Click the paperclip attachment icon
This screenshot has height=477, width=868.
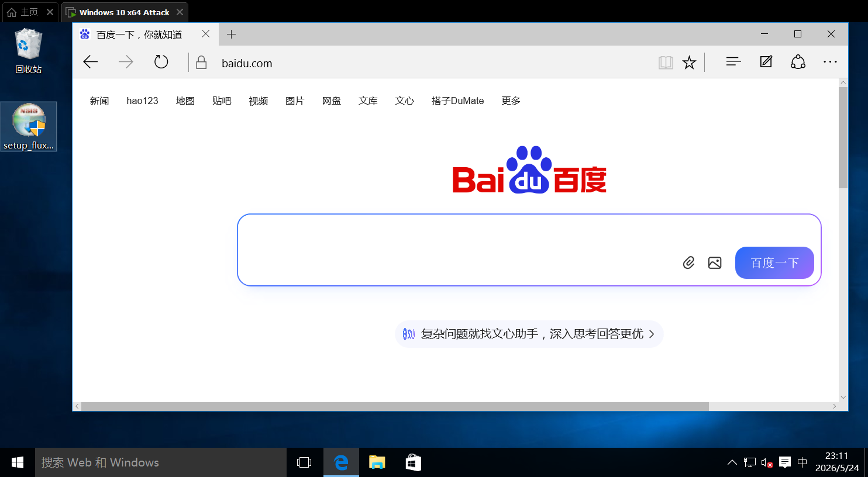689,263
